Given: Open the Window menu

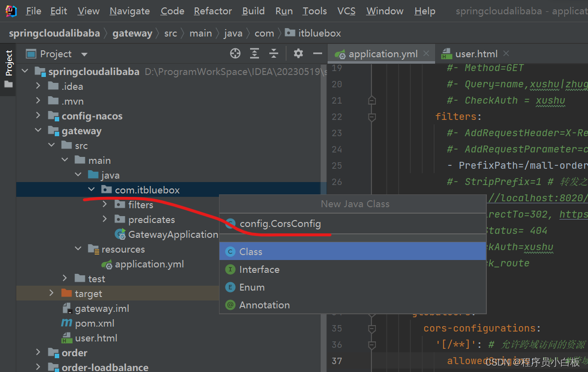Looking at the screenshot, I should click(385, 11).
